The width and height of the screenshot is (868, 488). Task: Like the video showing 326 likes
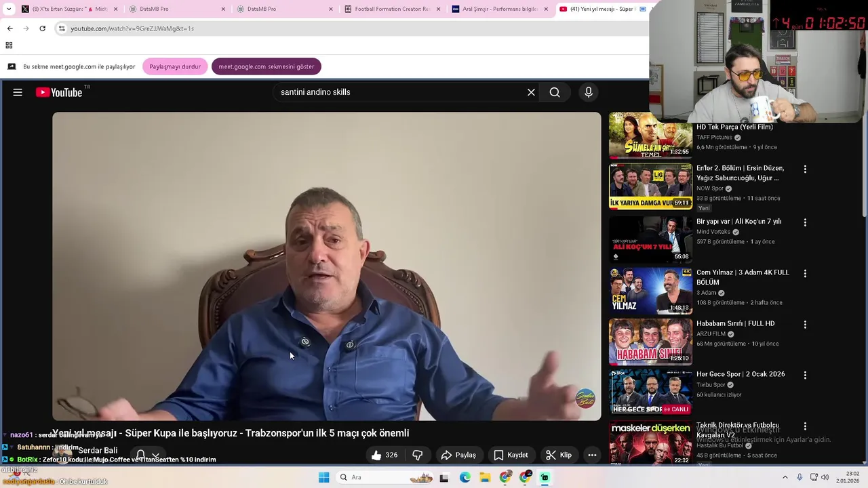[384, 455]
